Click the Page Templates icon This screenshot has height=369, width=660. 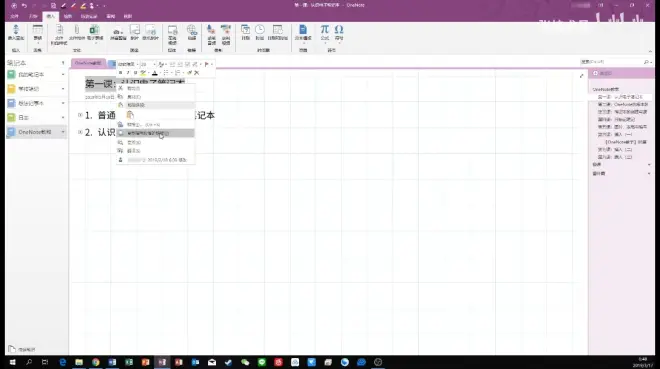click(x=303, y=32)
